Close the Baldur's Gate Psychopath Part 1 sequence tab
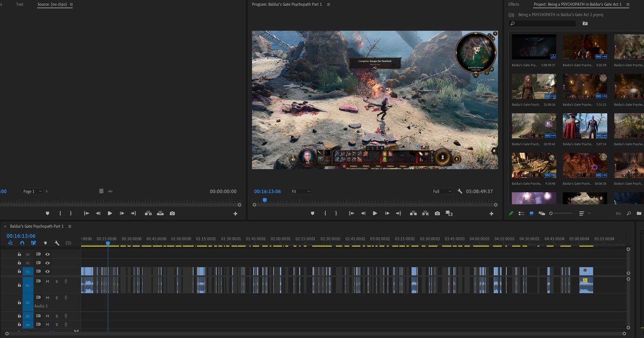644x338 pixels. tap(5, 226)
